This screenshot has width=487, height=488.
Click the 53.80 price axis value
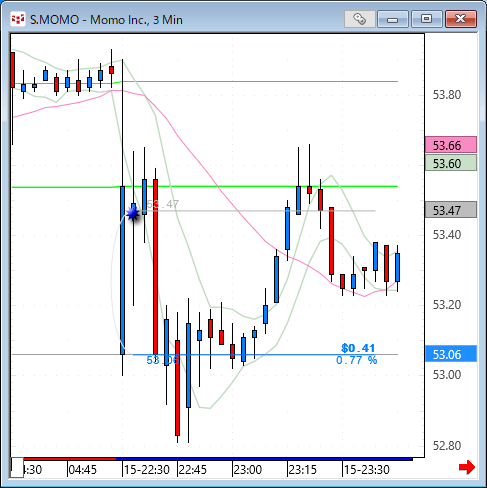click(x=447, y=95)
